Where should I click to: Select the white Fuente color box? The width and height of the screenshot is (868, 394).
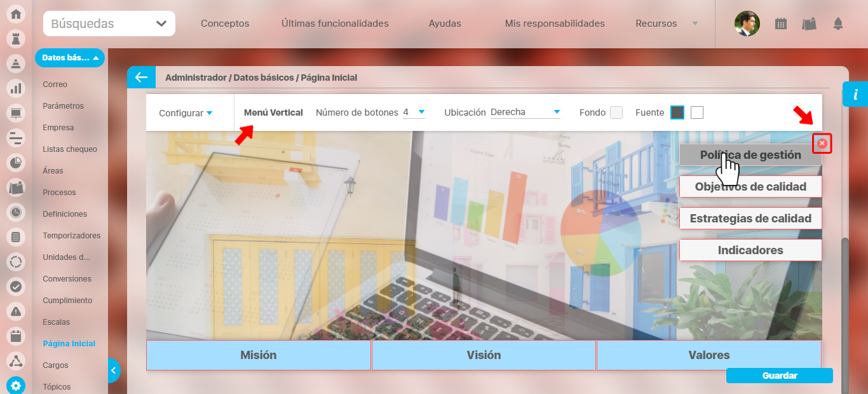[697, 112]
